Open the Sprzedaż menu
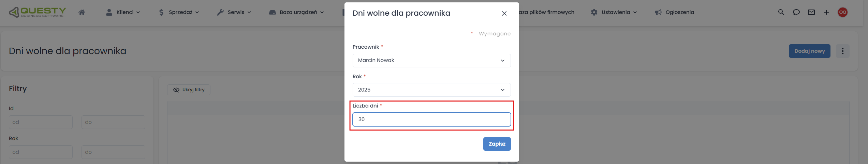Viewport: 868px width, 164px height. click(x=179, y=12)
